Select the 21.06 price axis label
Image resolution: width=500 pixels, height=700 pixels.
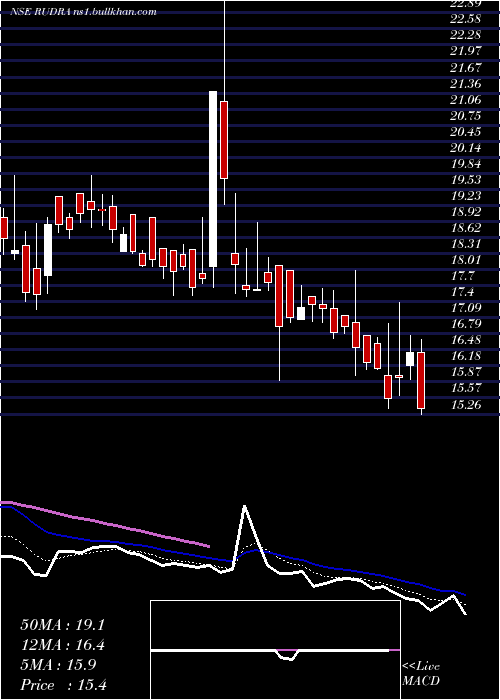pos(466,100)
